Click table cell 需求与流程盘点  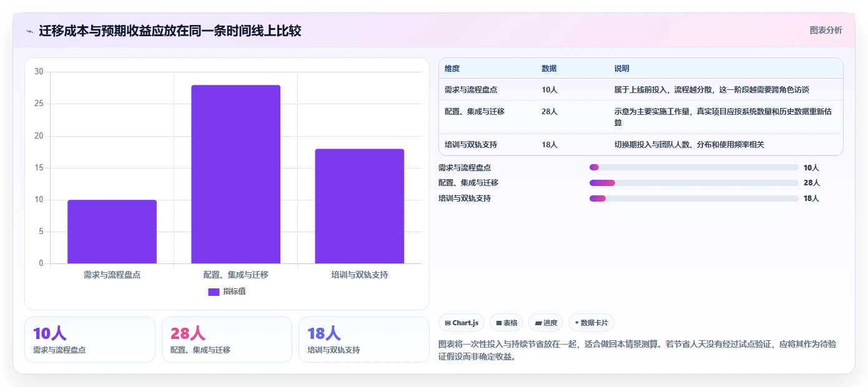[x=471, y=90]
